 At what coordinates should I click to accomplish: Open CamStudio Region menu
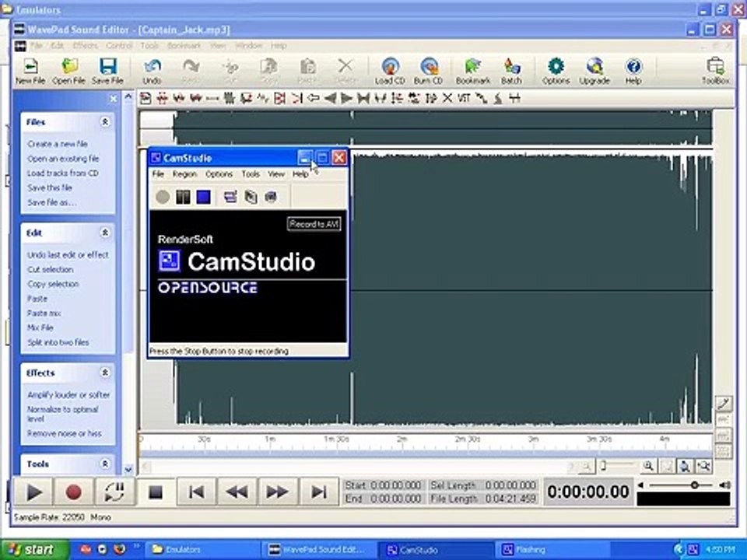tap(185, 173)
